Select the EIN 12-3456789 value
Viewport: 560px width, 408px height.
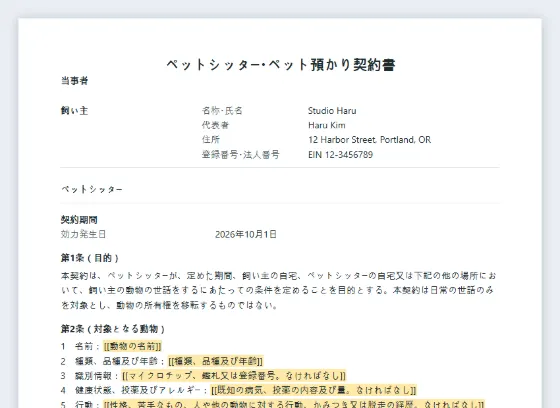pyautogui.click(x=340, y=155)
